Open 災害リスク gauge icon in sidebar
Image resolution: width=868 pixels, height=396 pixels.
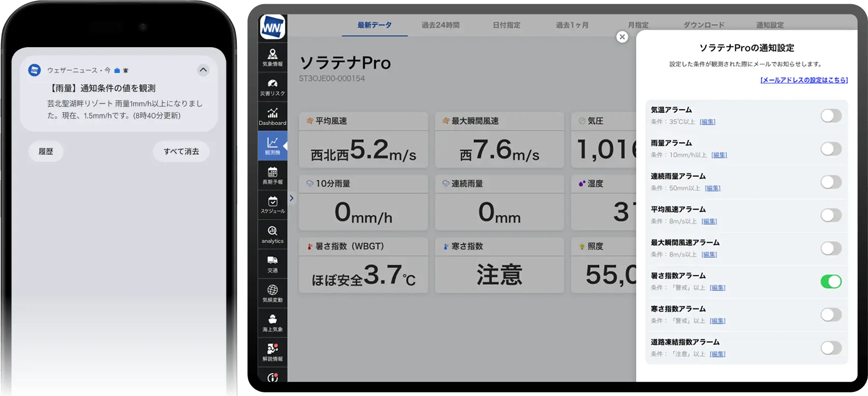[273, 86]
